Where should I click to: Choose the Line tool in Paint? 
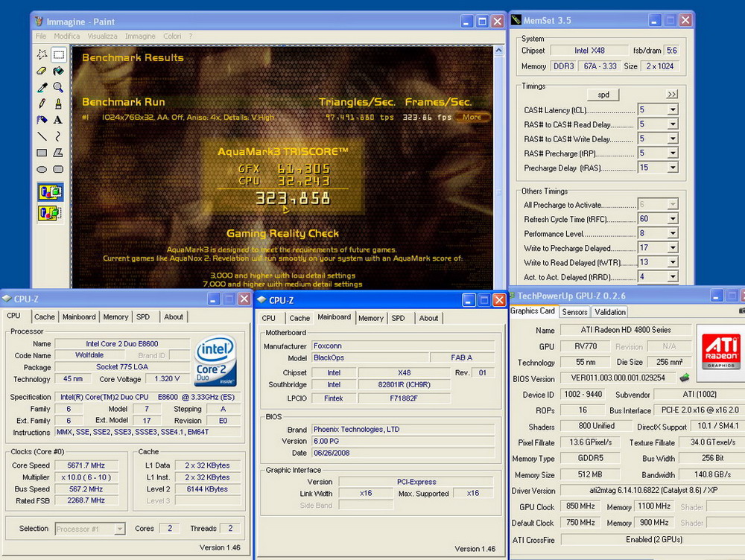point(42,137)
